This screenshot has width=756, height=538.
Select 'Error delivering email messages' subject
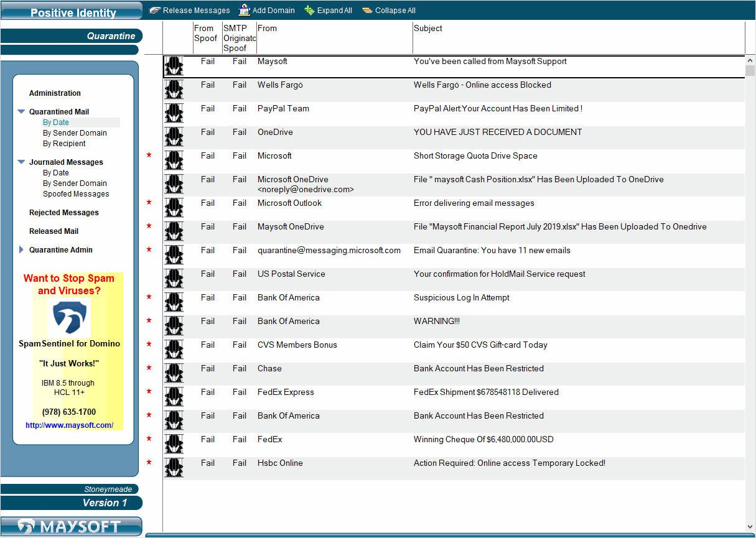pyautogui.click(x=474, y=203)
